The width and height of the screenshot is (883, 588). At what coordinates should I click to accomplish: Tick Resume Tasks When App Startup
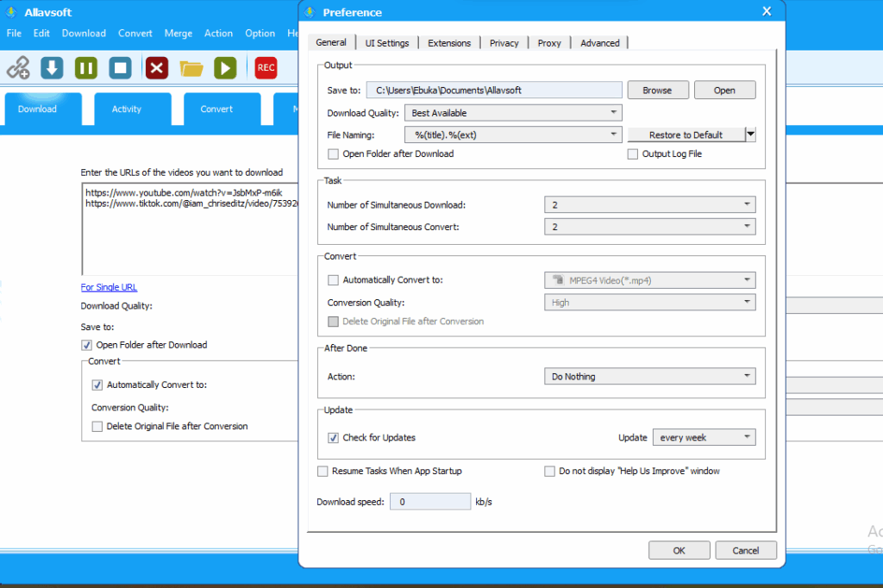click(x=323, y=472)
